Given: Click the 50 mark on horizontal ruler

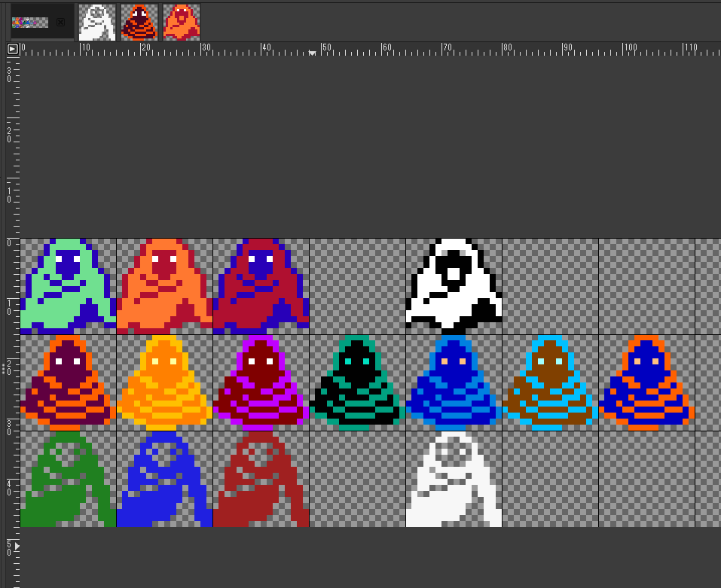Looking at the screenshot, I should click(326, 47).
